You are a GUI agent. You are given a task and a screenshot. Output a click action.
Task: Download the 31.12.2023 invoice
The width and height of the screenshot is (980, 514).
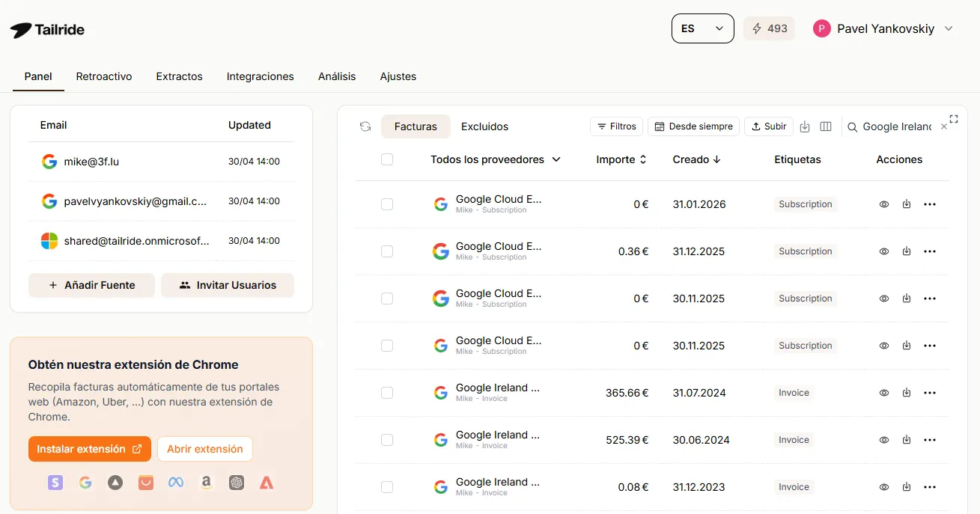pos(907,487)
